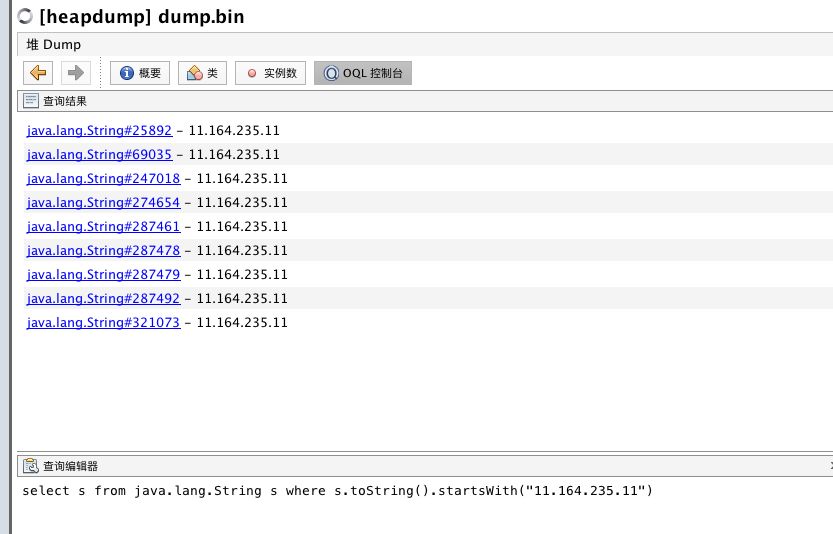Click the 查询结果 panel header icon
This screenshot has height=534, width=833.
coord(31,101)
